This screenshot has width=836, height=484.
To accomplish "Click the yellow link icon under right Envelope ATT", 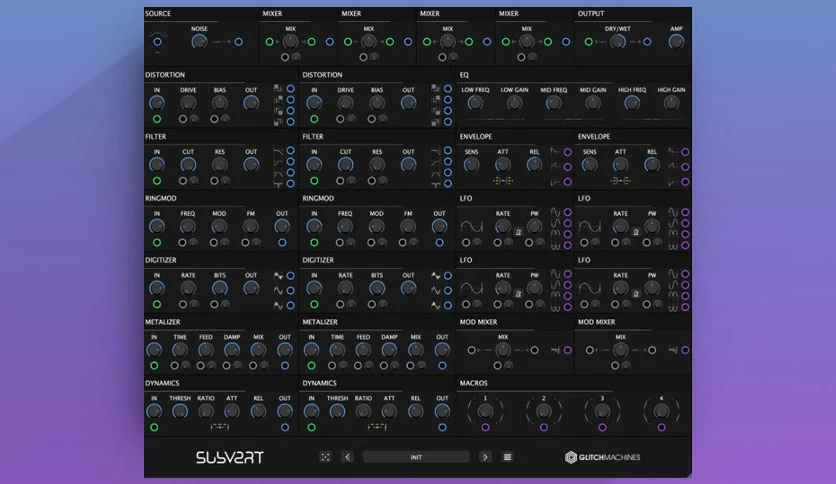I will [x=621, y=181].
